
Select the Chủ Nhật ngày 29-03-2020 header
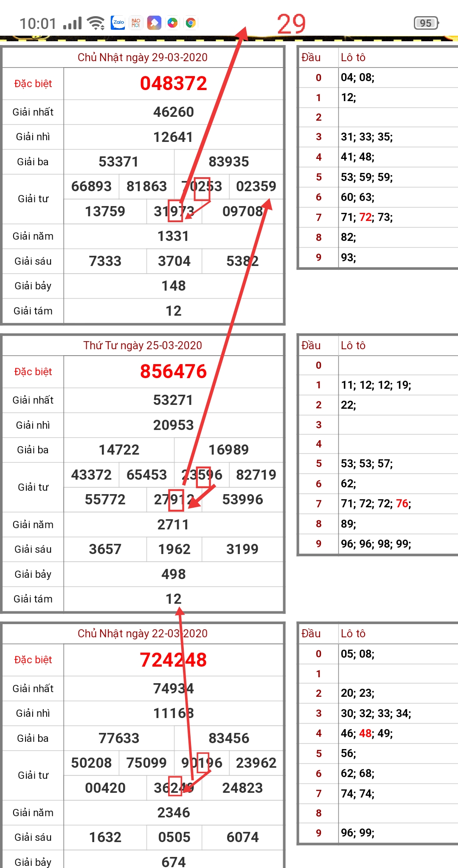[x=143, y=57]
